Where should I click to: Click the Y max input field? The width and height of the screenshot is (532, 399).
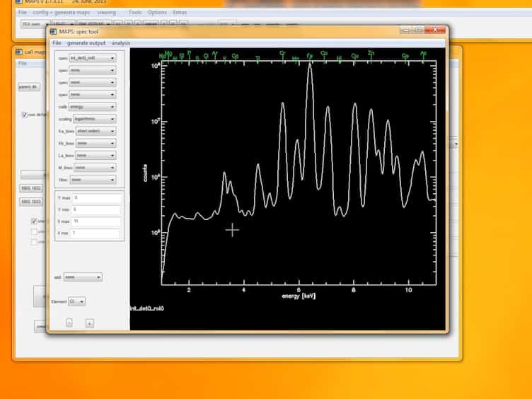point(97,198)
